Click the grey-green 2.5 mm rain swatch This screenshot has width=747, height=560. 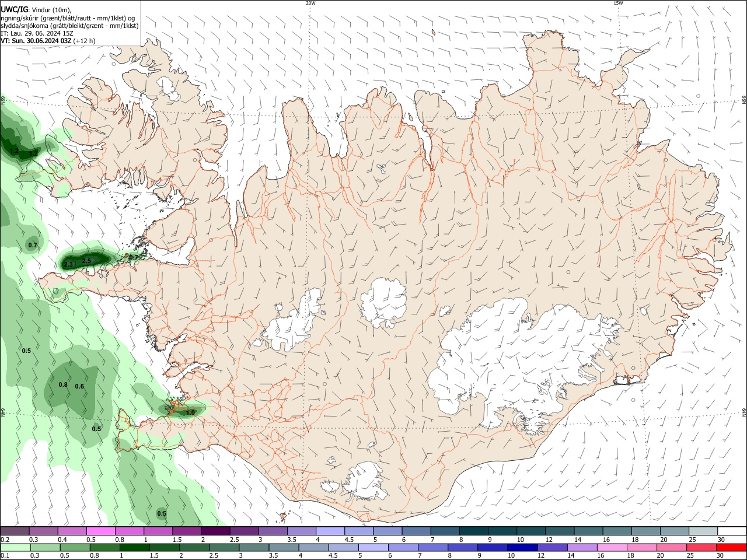[x=225, y=547]
